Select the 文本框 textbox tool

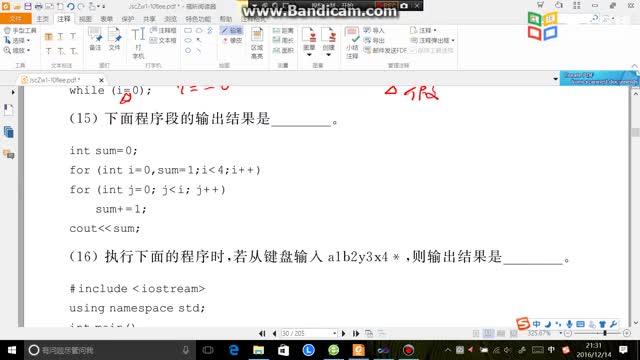click(163, 40)
